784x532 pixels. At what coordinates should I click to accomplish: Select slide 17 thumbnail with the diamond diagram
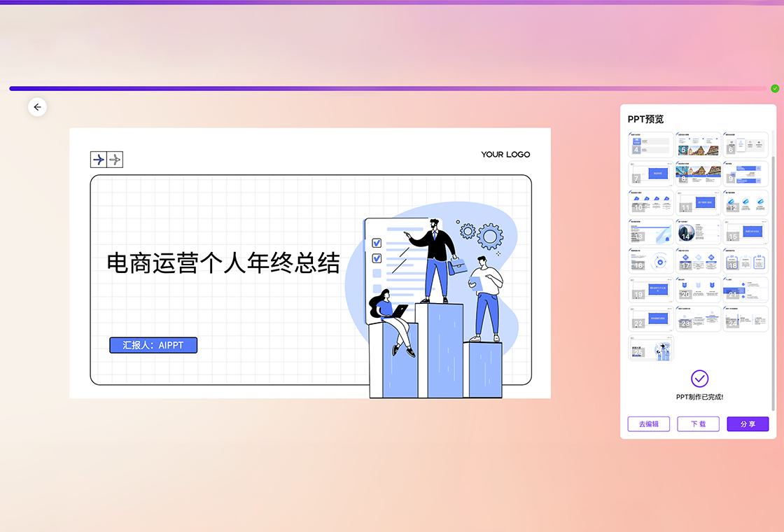[x=698, y=261]
